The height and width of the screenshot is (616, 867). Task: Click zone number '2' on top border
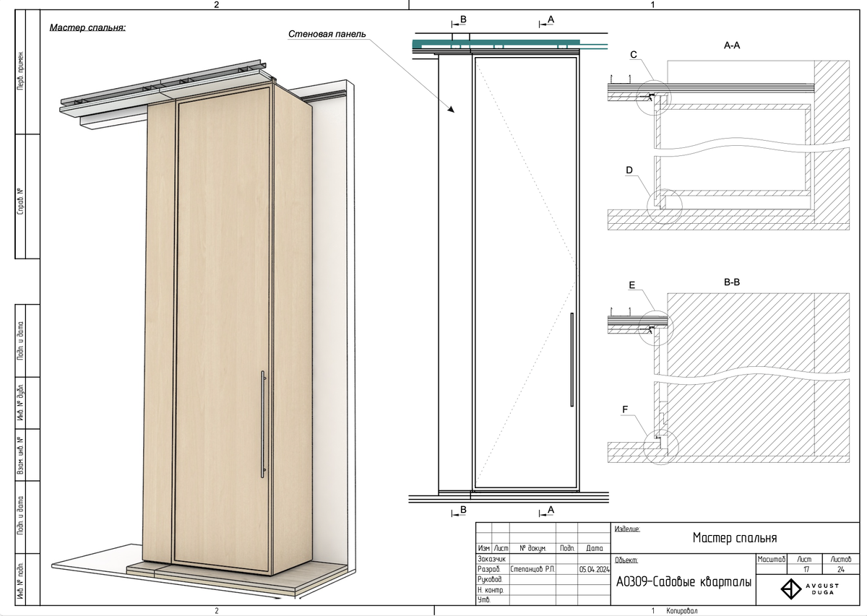pos(217,5)
